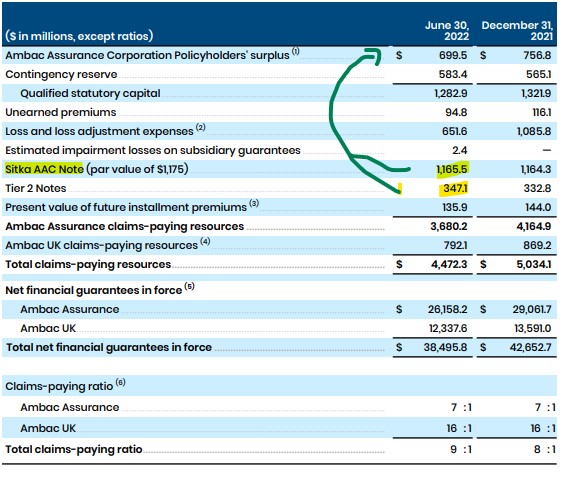This screenshot has height=480, width=579.
Task: Select 'Ambac Assurance claims-paying resources' label
Action: click(124, 226)
